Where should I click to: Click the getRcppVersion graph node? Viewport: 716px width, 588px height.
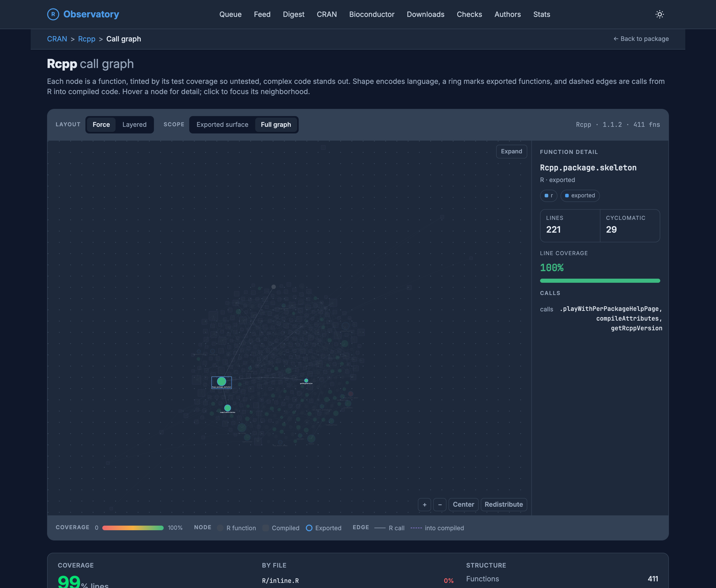(306, 380)
